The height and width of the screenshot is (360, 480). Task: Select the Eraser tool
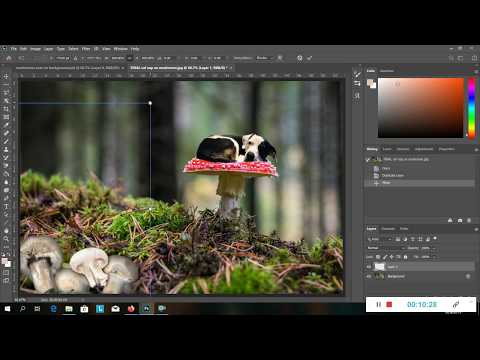(x=6, y=166)
